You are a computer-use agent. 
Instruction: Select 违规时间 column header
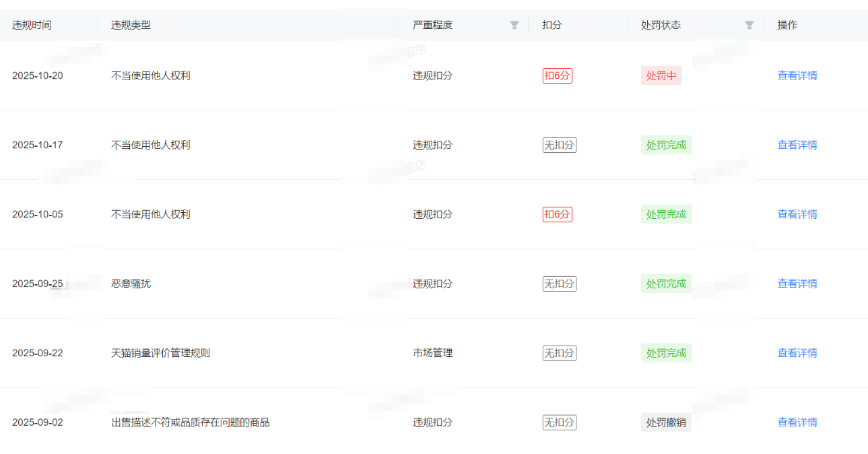coord(32,26)
